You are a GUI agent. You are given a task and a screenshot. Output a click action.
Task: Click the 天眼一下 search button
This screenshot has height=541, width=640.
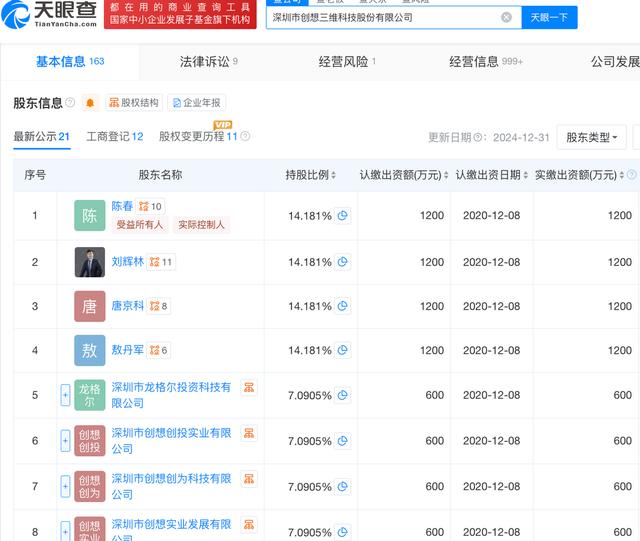point(549,17)
